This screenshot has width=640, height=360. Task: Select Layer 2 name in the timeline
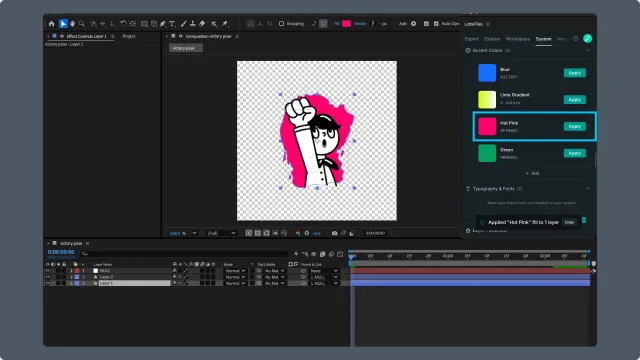[107, 277]
